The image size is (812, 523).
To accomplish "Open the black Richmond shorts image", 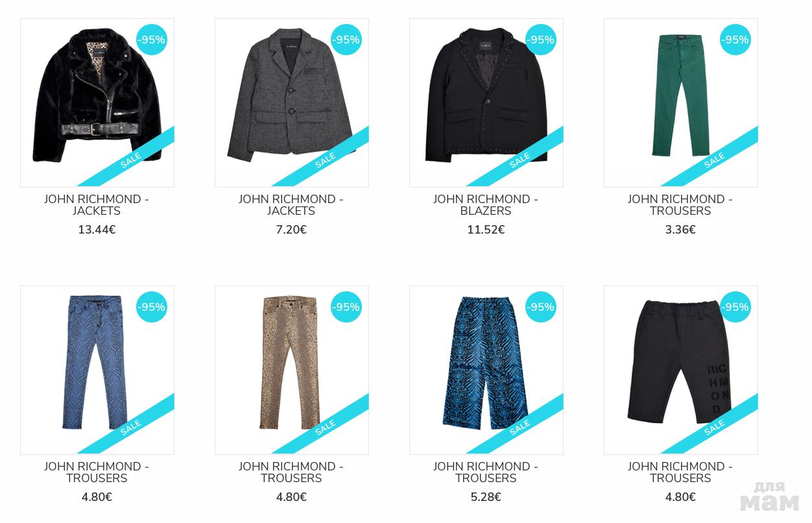I will click(681, 370).
